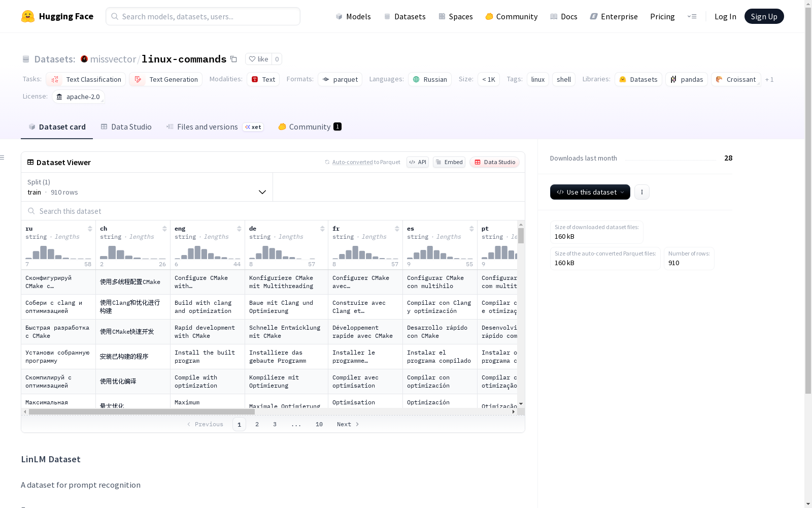Open the Community tab with 1 discussion
This screenshot has width=812, height=508.
[310, 127]
